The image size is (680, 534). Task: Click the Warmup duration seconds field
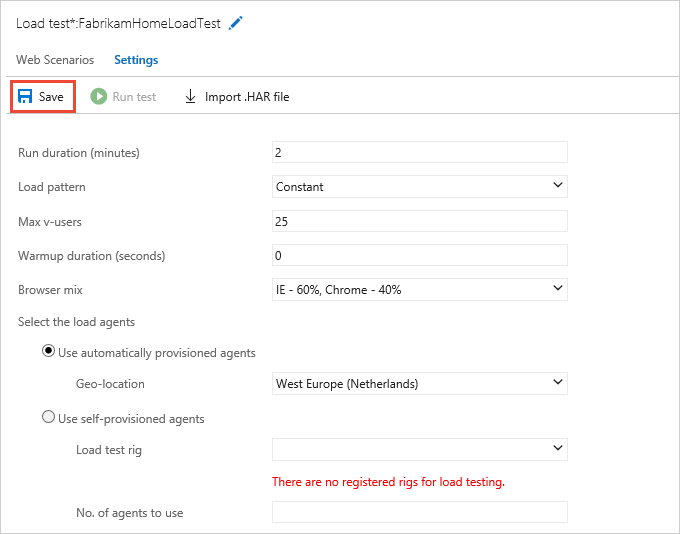coord(419,255)
